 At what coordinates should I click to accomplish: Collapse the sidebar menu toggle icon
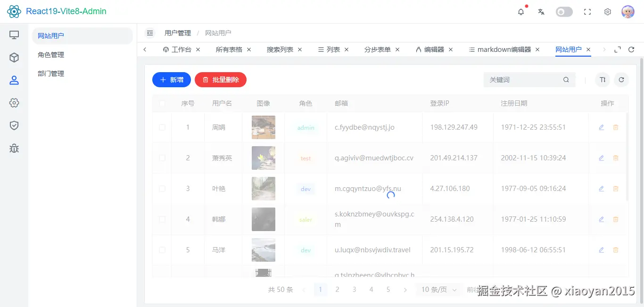click(x=150, y=33)
